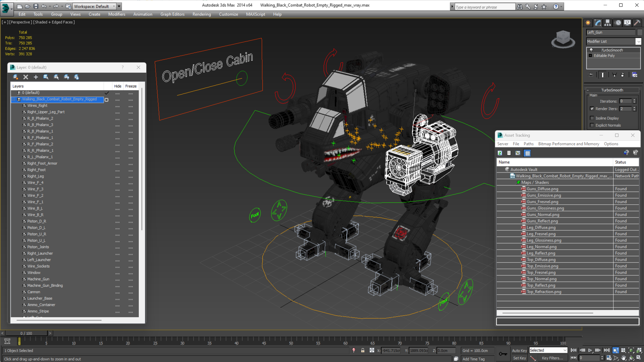Click the Pin Stack icon
The height and width of the screenshot is (362, 644).
point(591,75)
